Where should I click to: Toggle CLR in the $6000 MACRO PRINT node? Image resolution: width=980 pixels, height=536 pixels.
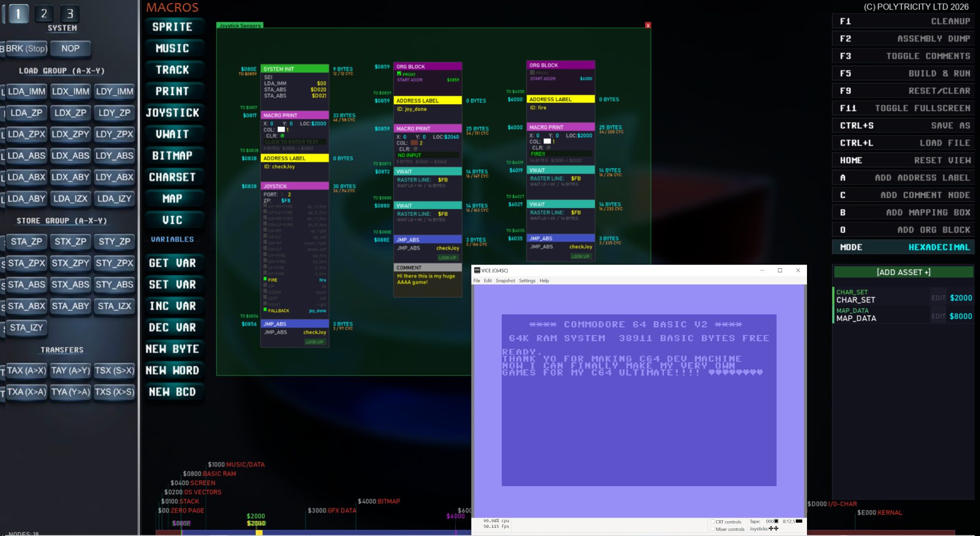[548, 148]
